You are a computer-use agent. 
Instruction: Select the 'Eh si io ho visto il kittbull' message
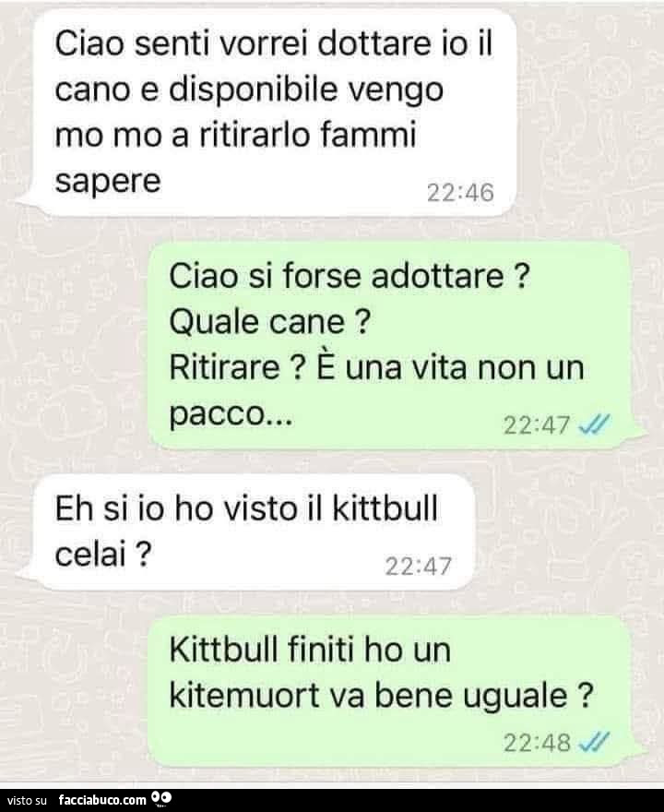point(252,531)
